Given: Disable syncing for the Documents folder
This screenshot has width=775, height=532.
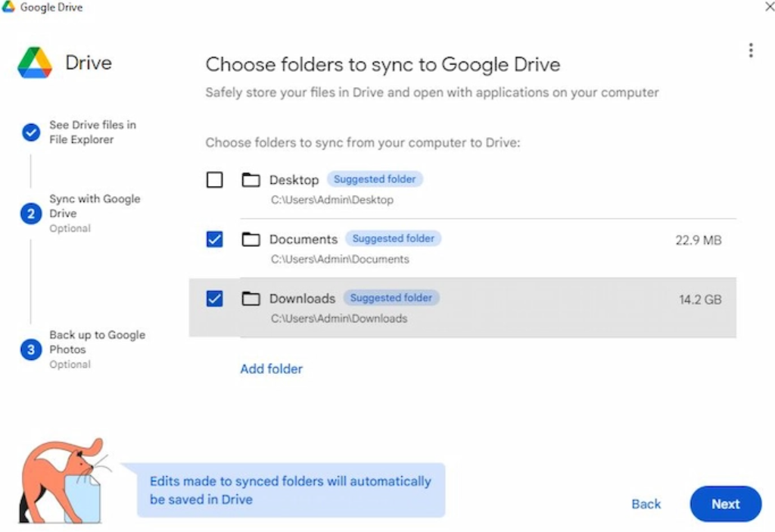Looking at the screenshot, I should [214, 238].
